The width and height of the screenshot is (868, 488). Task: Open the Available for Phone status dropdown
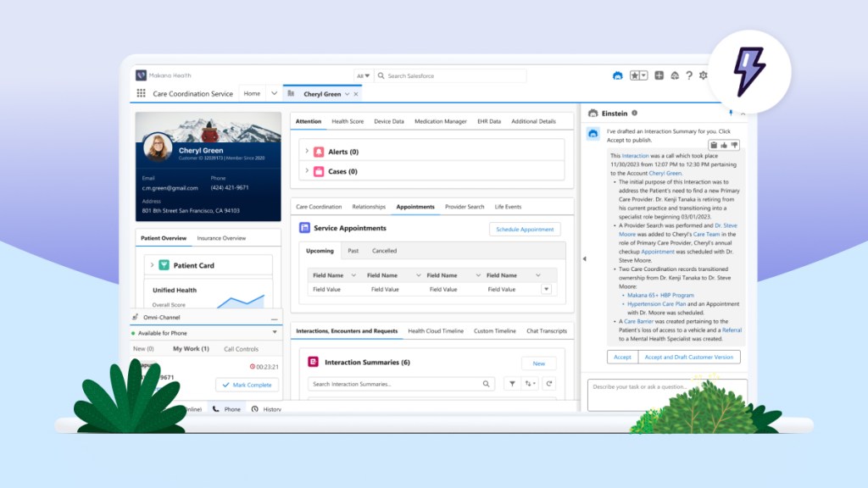275,333
